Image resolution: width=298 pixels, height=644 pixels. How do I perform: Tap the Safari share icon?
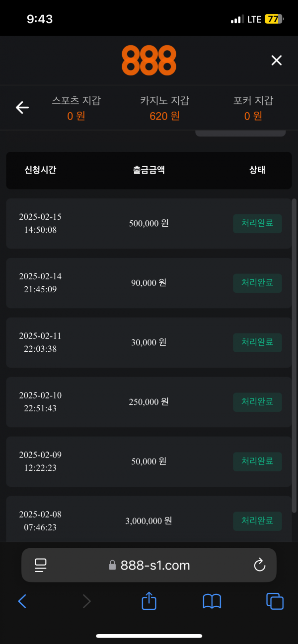[149, 601]
